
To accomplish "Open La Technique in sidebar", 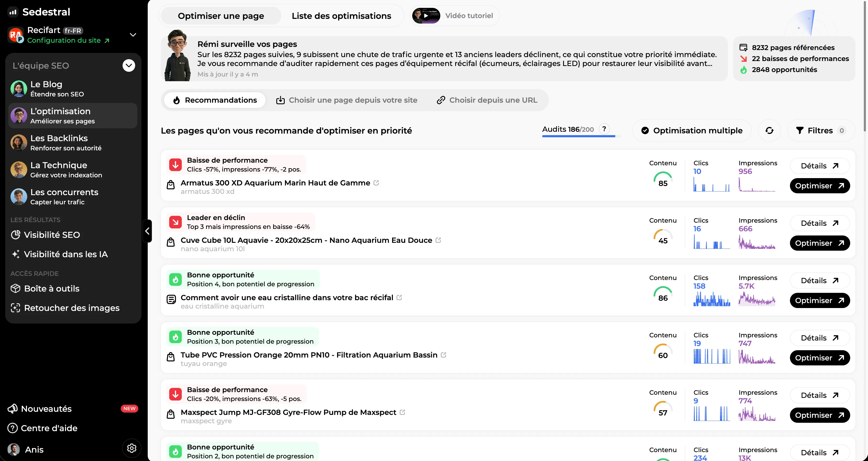I will [x=73, y=169].
